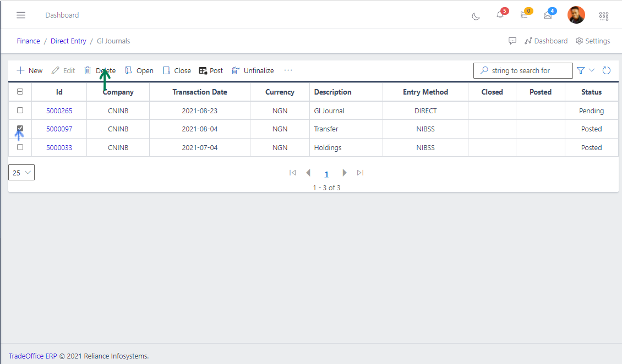
Task: Open messages envelope icon
Action: (548, 15)
